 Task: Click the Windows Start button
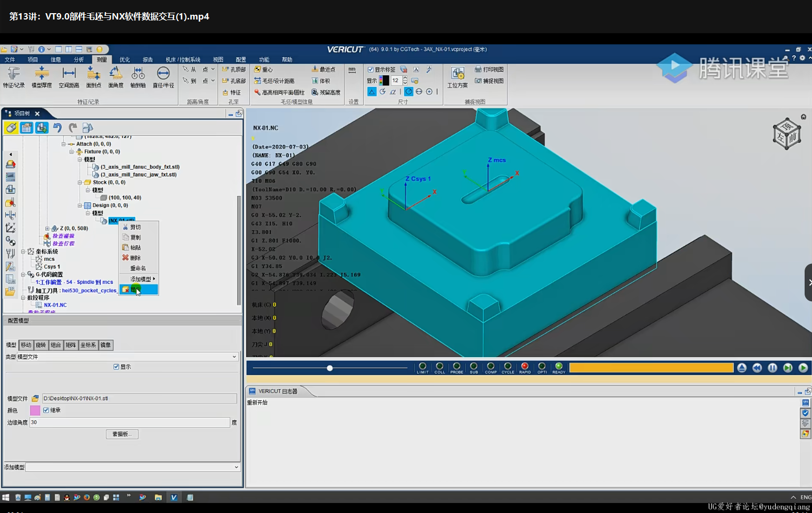6,497
